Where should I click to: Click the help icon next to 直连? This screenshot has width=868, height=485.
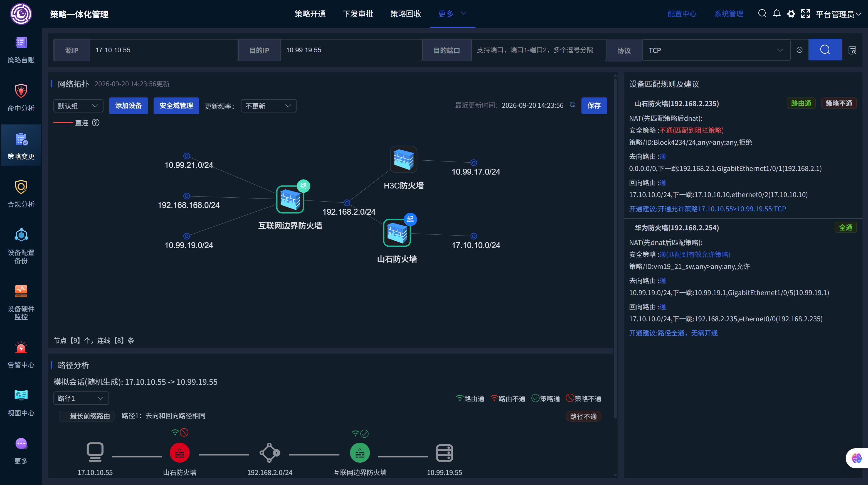coord(96,123)
